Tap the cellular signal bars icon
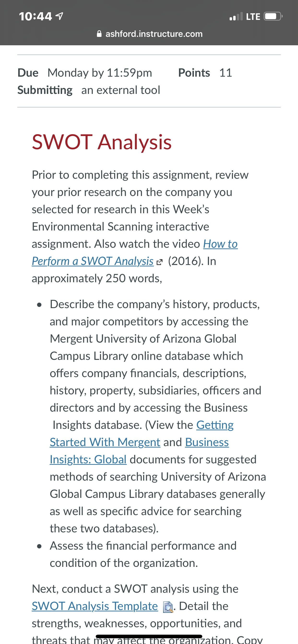The image size is (298, 644). [x=236, y=17]
